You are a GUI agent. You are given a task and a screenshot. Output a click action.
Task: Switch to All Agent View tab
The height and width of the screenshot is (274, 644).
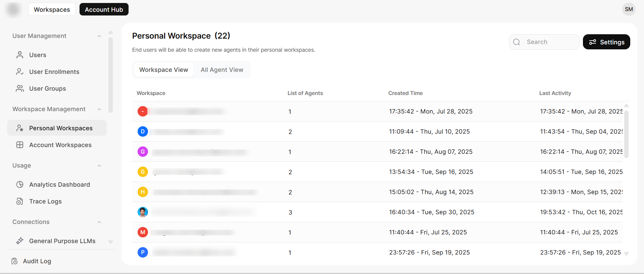222,70
